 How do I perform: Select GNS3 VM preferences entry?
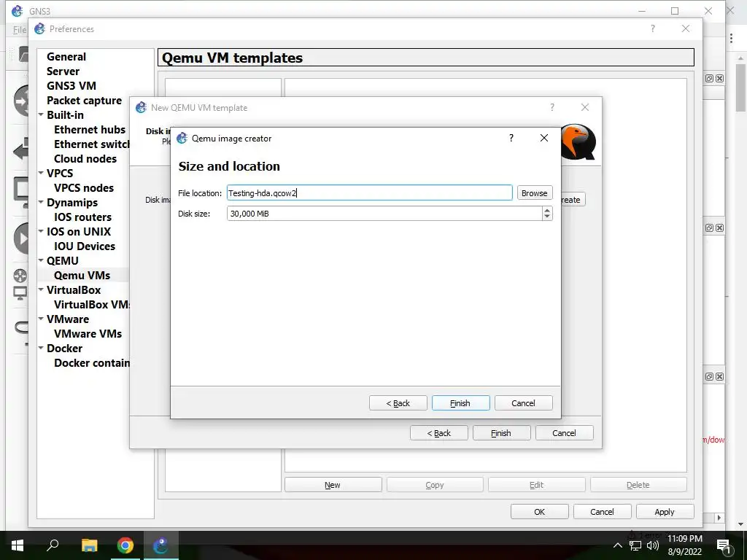pos(71,86)
